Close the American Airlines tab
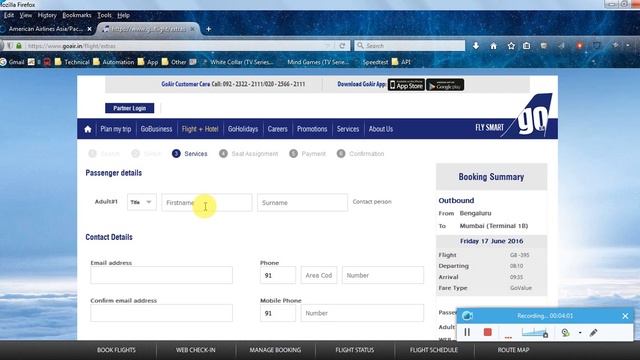 click(89, 29)
